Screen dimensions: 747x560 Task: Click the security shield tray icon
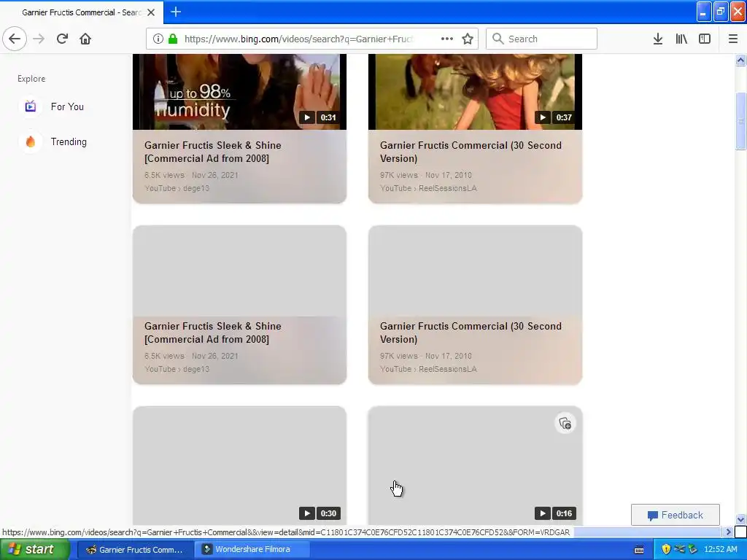pos(666,550)
